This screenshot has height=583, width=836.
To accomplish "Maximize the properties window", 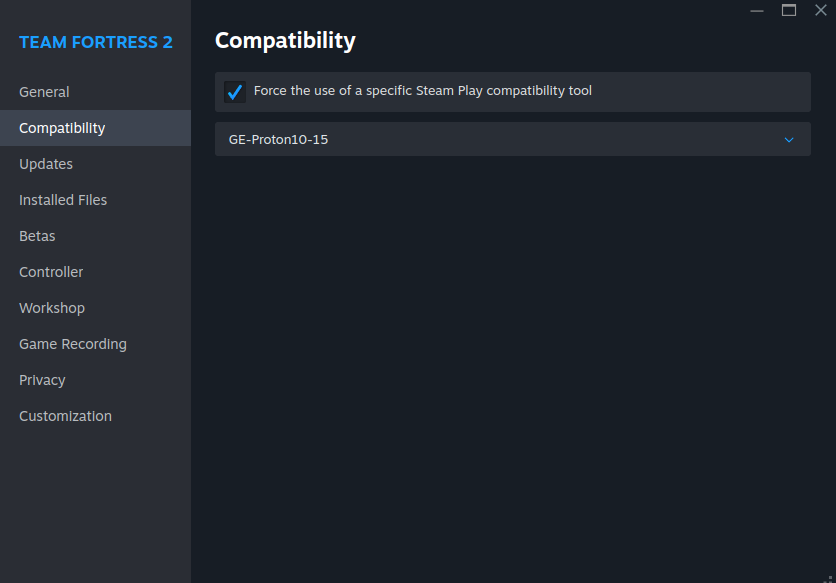I will 789,10.
